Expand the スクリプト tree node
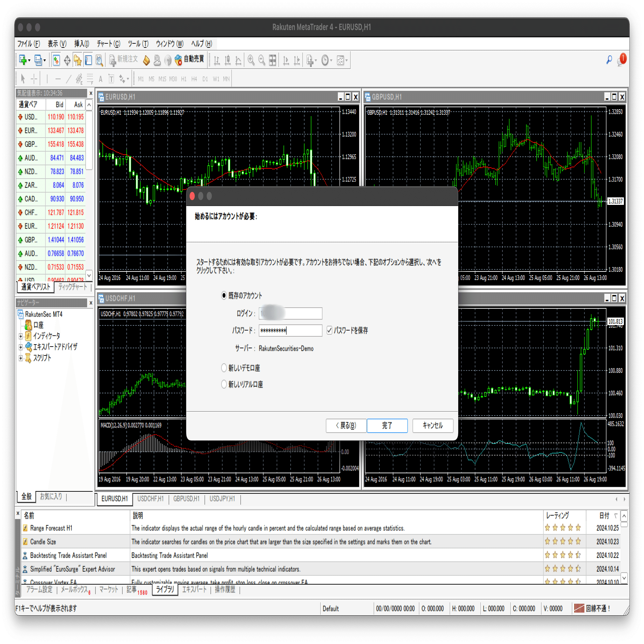Image resolution: width=644 pixels, height=644 pixels. pos(21,358)
